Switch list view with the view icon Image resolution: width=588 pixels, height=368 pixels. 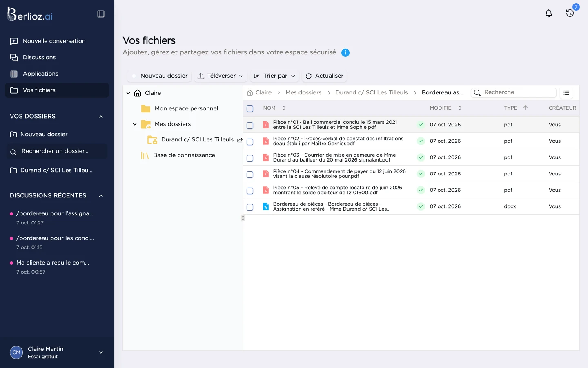tap(566, 93)
